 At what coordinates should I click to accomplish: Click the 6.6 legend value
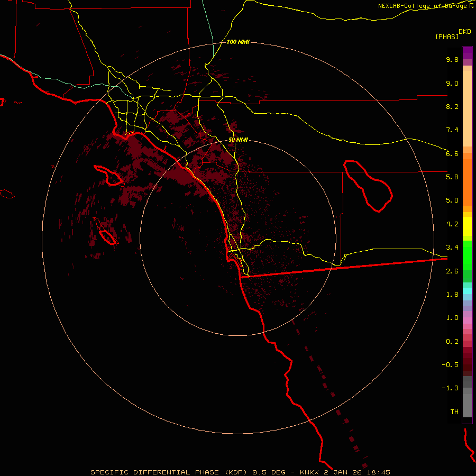452,153
